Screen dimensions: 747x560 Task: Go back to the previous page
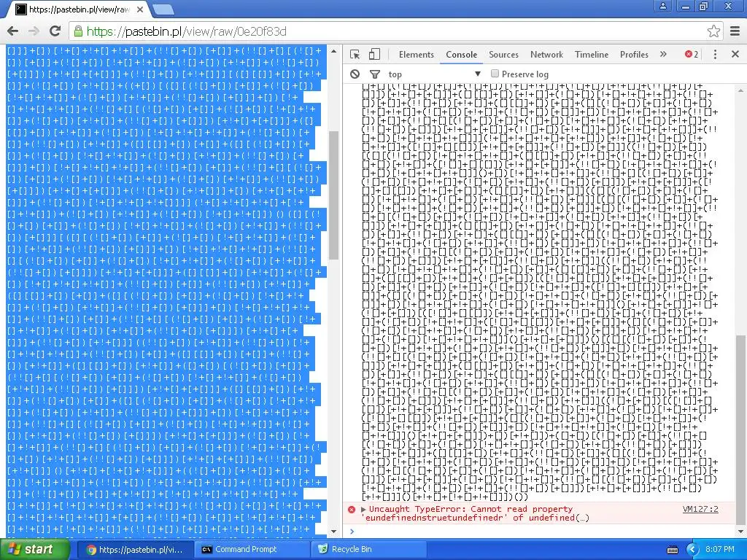point(13,31)
